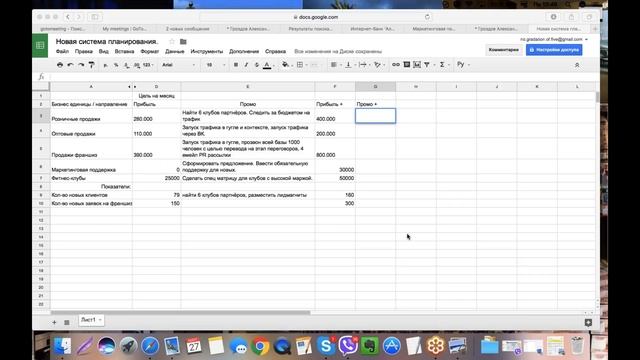Toggle the filter on
This screenshot has width=640, height=360.
[x=427, y=65]
